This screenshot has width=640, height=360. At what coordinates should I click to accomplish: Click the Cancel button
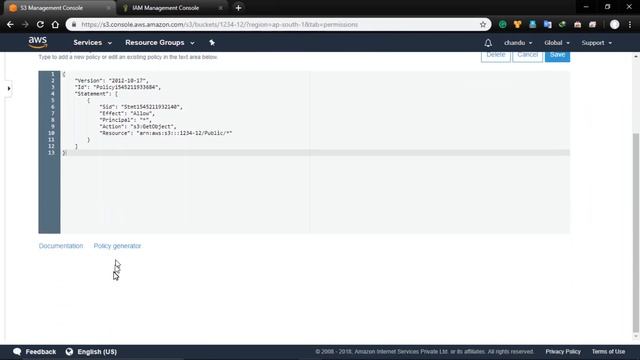[x=527, y=56]
